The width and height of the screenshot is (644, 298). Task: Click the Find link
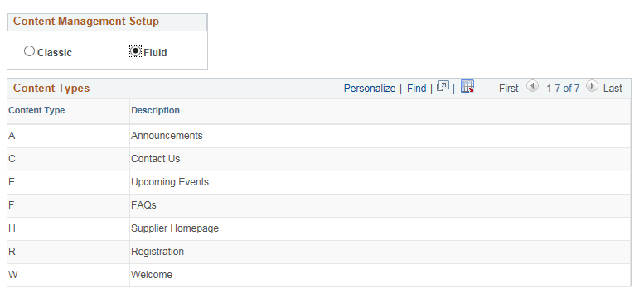pyautogui.click(x=416, y=89)
